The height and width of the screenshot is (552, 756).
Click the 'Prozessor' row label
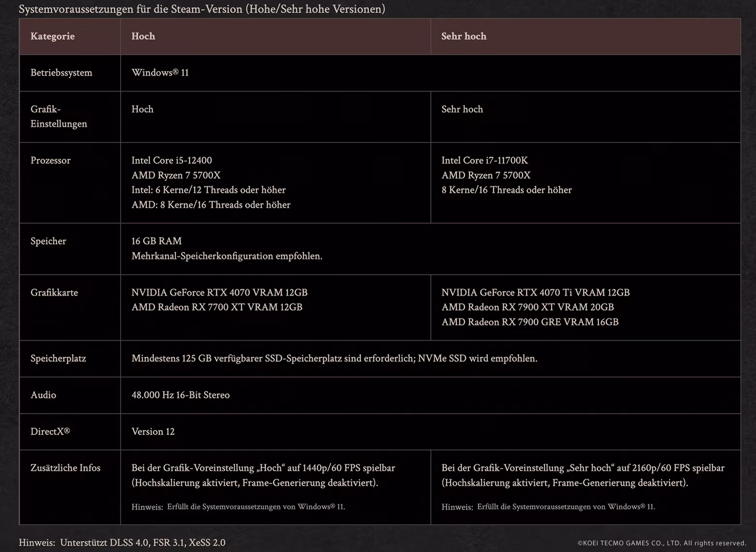[50, 160]
